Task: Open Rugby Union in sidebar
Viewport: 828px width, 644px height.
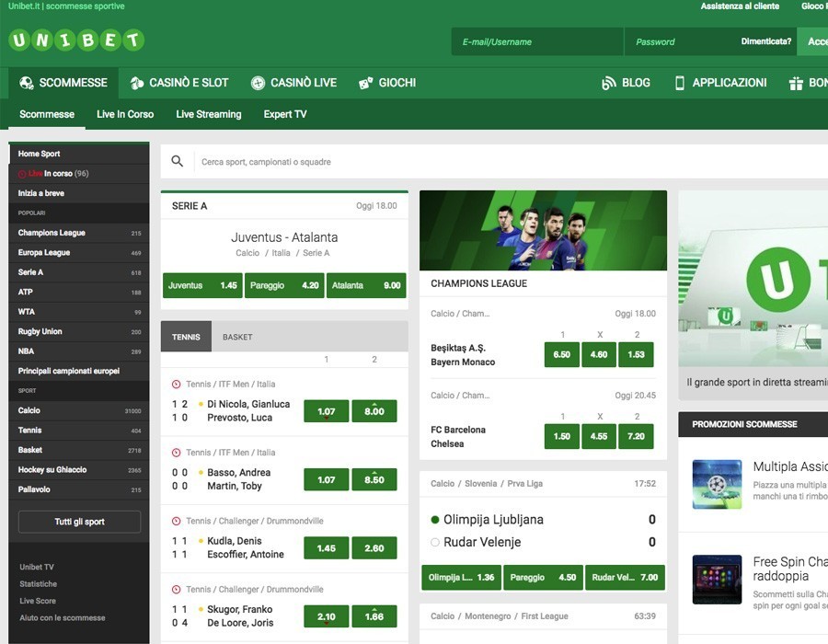Action: click(x=79, y=331)
